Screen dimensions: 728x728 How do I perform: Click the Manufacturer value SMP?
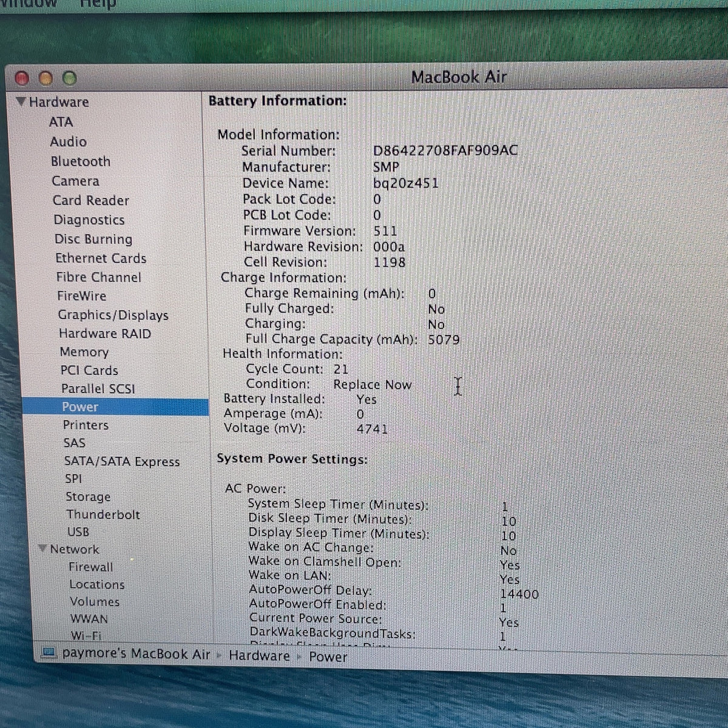coord(386,167)
